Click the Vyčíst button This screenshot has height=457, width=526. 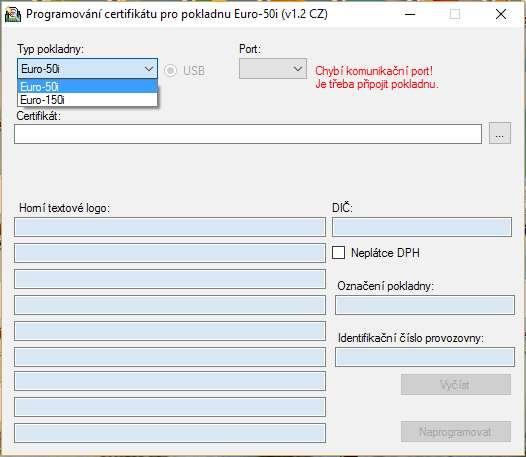click(x=456, y=385)
